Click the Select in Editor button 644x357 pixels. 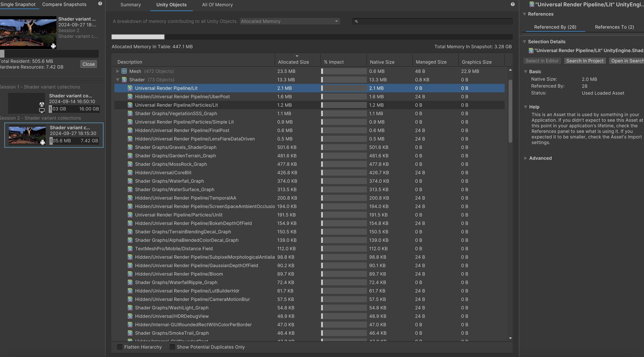click(x=542, y=61)
